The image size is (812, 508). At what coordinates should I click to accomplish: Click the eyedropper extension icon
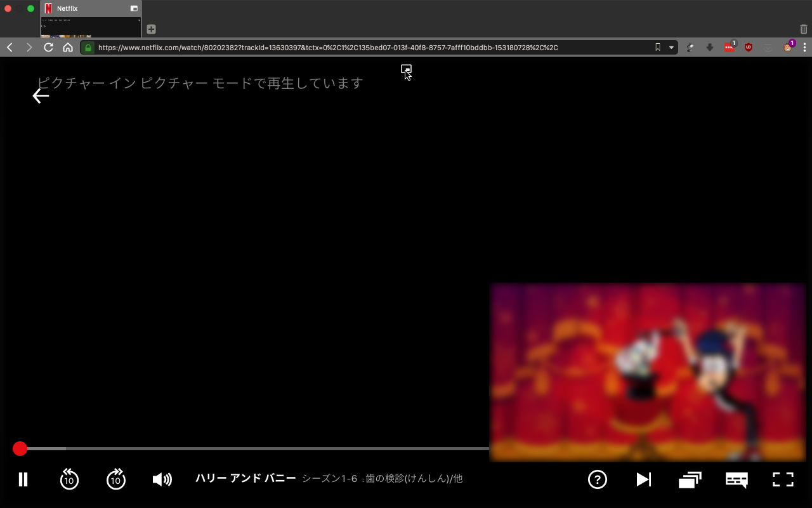pyautogui.click(x=690, y=48)
